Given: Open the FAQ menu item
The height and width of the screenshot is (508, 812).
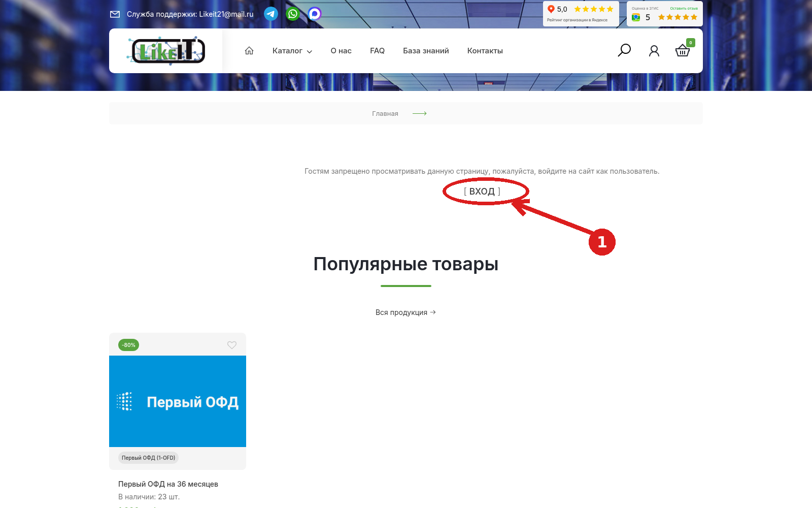Looking at the screenshot, I should pos(377,51).
